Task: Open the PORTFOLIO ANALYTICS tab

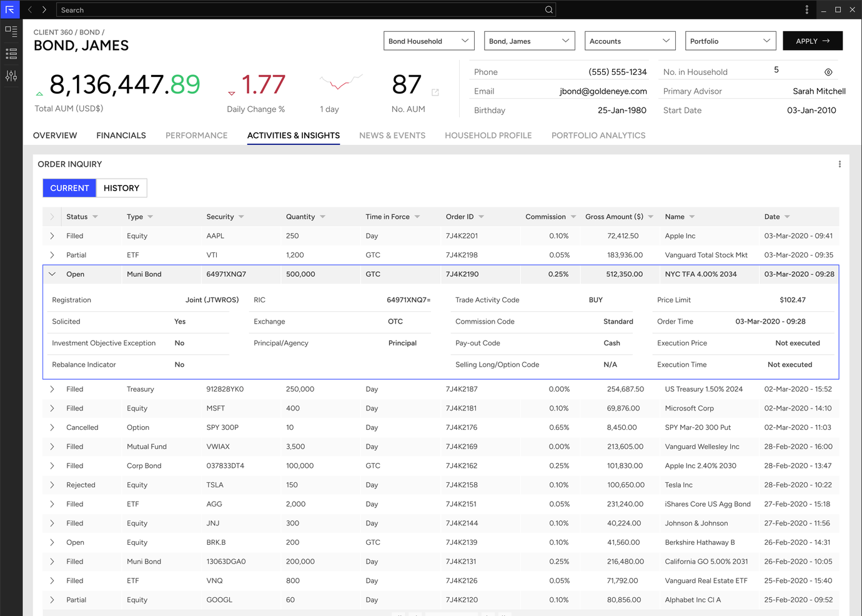Action: tap(598, 136)
